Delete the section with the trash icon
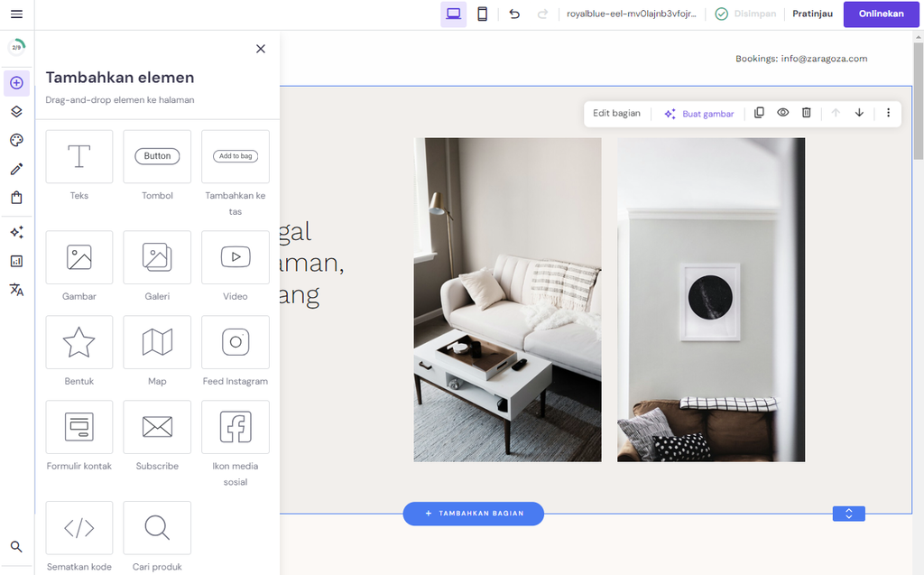924x575 pixels. pyautogui.click(x=807, y=113)
